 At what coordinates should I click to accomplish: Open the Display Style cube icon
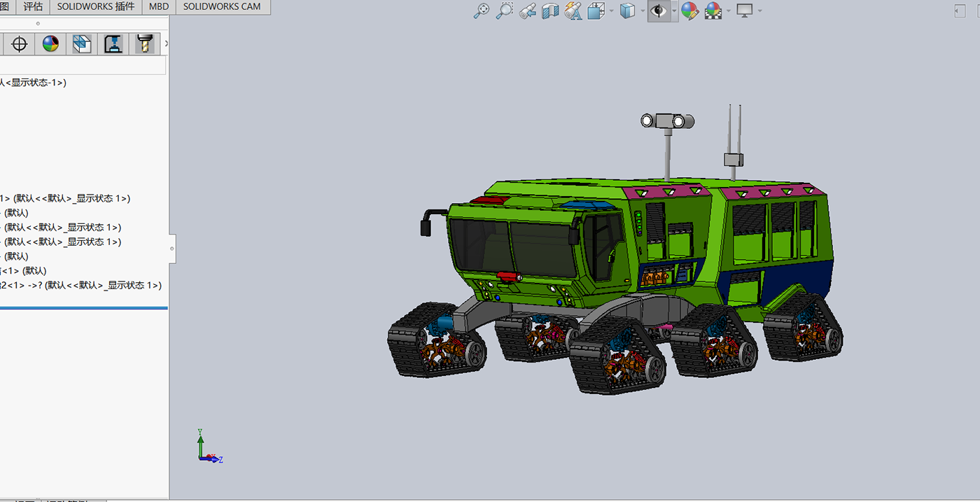(628, 11)
